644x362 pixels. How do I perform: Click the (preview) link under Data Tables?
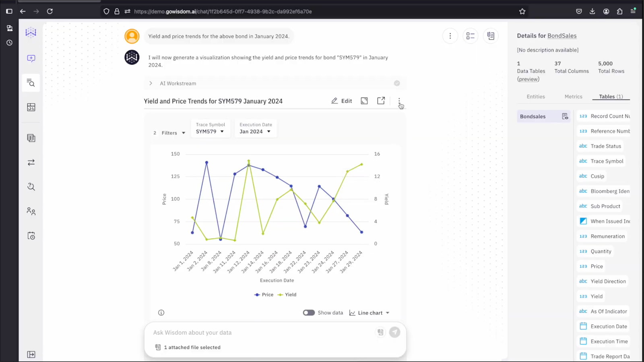pyautogui.click(x=528, y=79)
